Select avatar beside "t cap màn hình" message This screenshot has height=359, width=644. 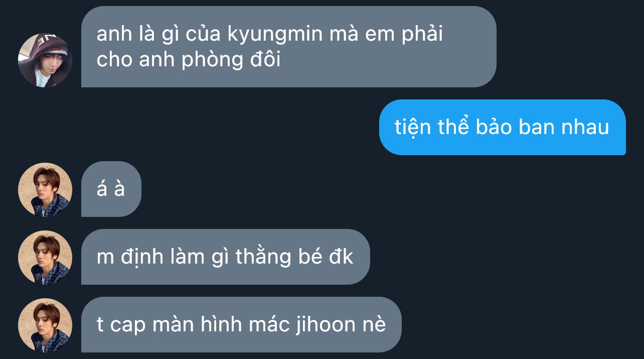(x=45, y=325)
